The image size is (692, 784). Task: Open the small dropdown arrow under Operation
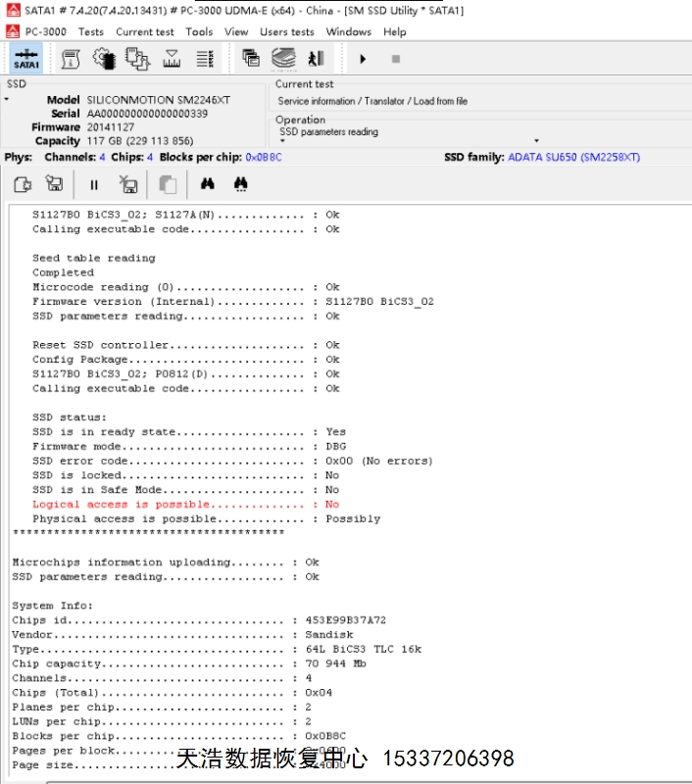[283, 142]
